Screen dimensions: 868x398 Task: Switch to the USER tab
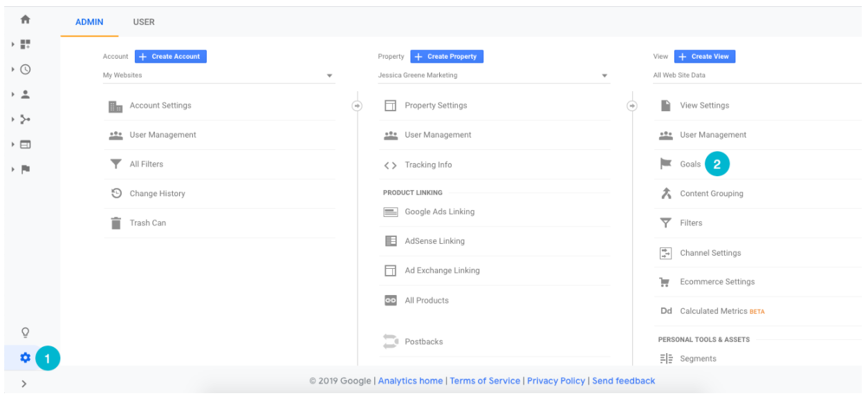(x=144, y=22)
